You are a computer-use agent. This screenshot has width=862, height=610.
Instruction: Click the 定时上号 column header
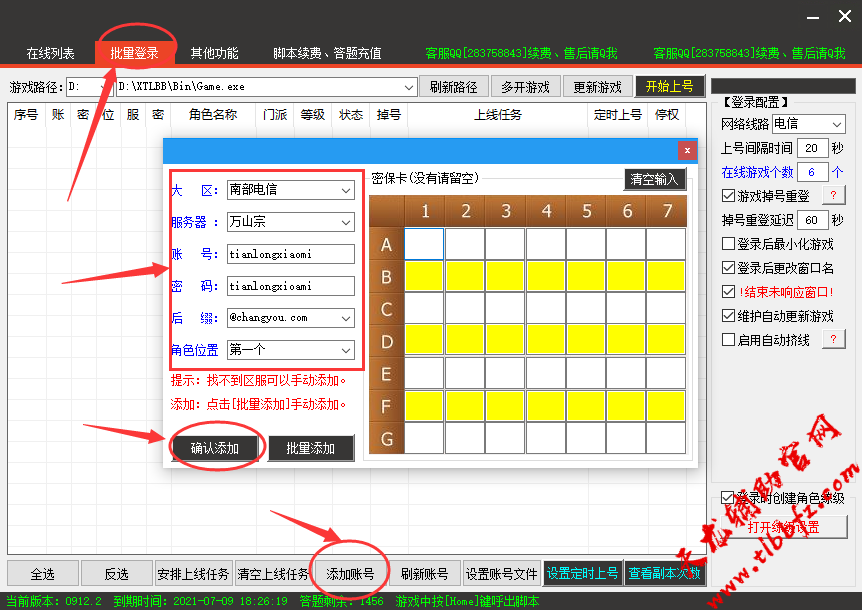tap(618, 114)
